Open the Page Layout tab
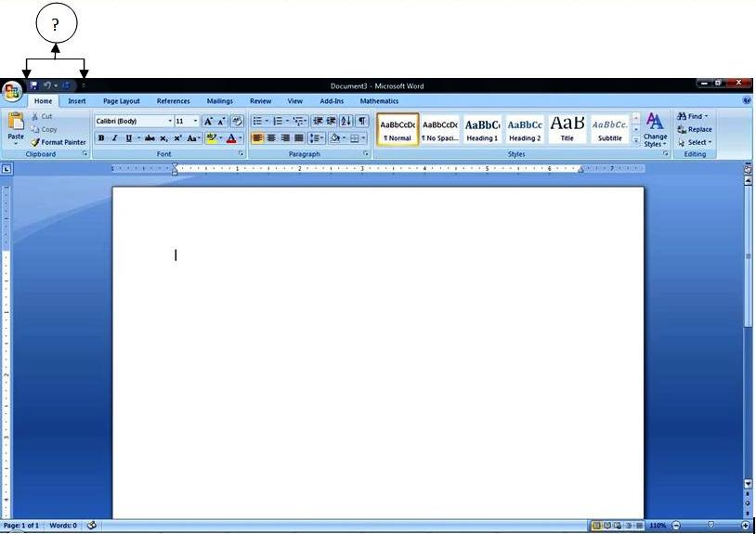 (122, 101)
